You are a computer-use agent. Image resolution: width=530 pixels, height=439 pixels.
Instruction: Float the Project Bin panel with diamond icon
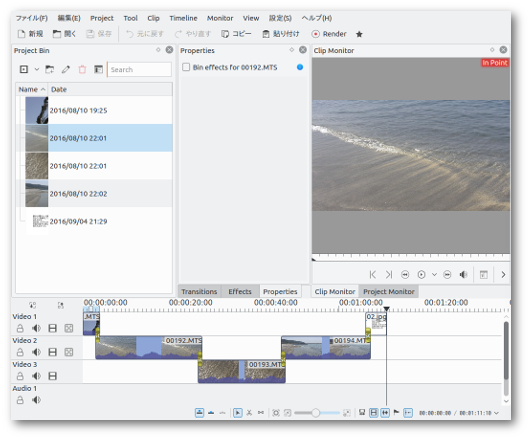tap(158, 50)
